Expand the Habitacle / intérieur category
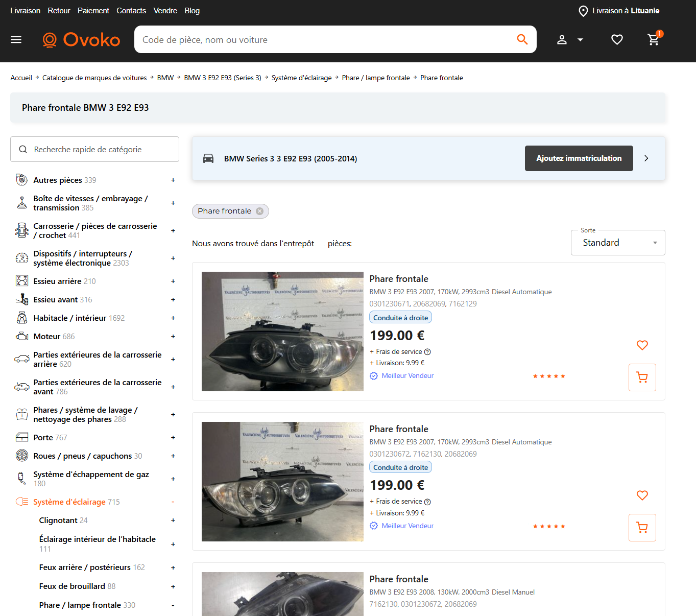Screen dimensions: 696x616 [x=173, y=318]
